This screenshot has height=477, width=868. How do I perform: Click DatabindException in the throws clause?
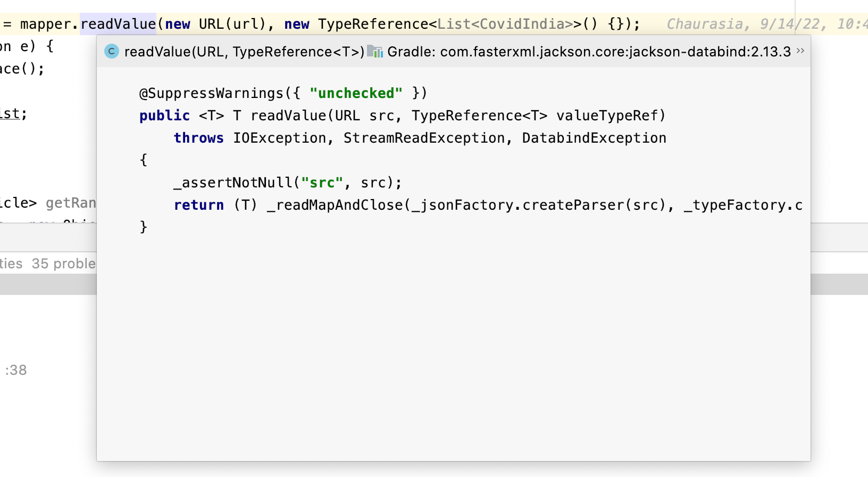[x=594, y=138]
